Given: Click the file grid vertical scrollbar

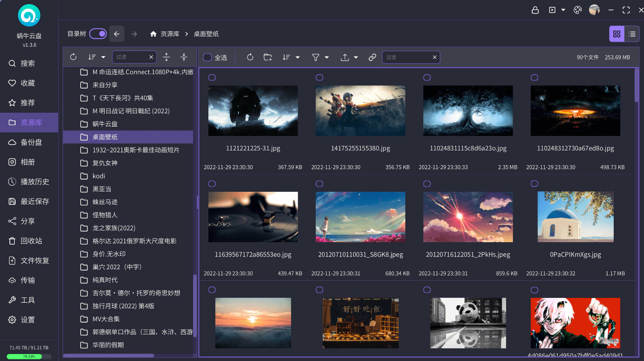Looking at the screenshot, I should coord(637,85).
